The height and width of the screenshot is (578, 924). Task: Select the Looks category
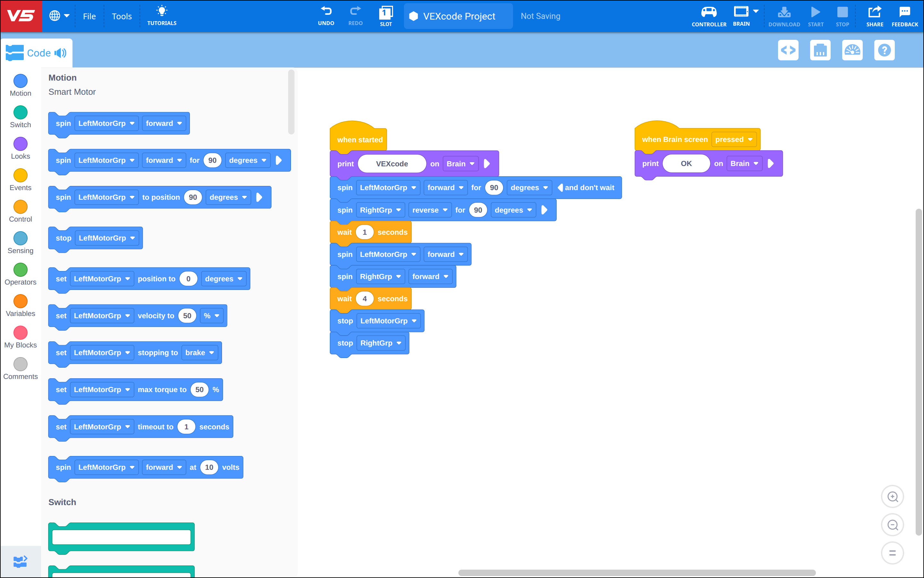20,148
